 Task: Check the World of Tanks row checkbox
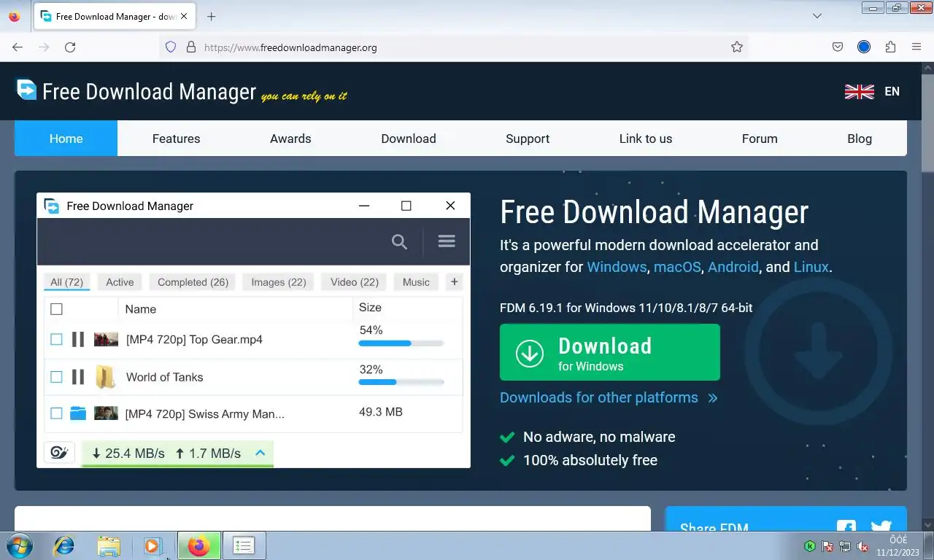56,377
